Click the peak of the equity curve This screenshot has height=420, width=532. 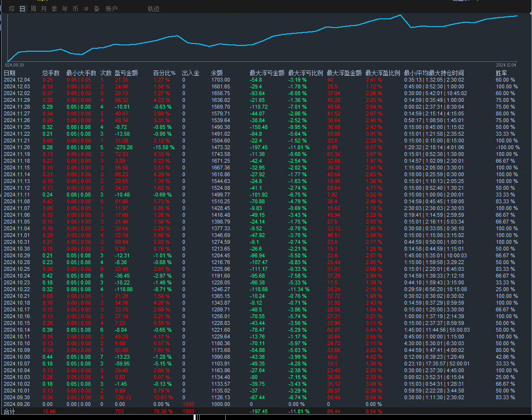pyautogui.click(x=400, y=15)
